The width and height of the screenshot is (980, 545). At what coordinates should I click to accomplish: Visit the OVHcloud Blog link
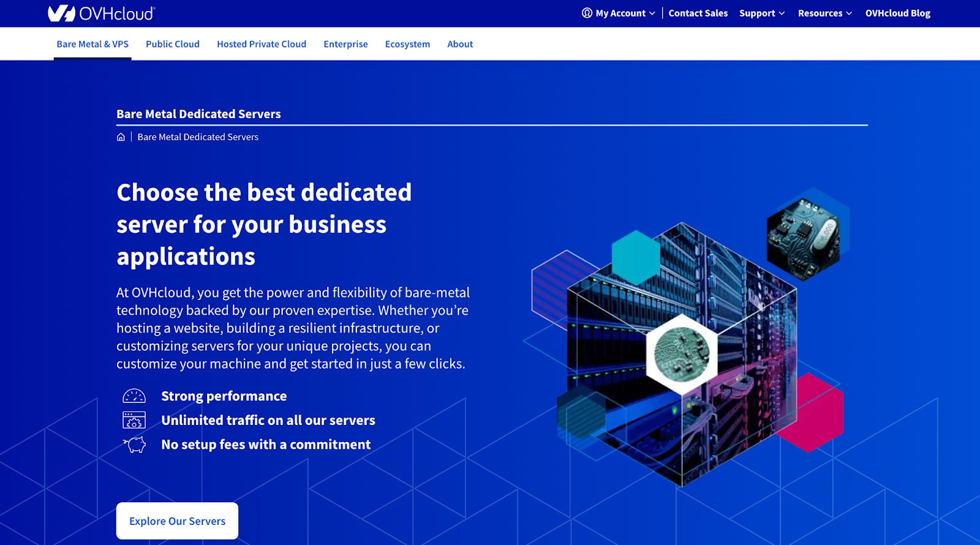898,13
